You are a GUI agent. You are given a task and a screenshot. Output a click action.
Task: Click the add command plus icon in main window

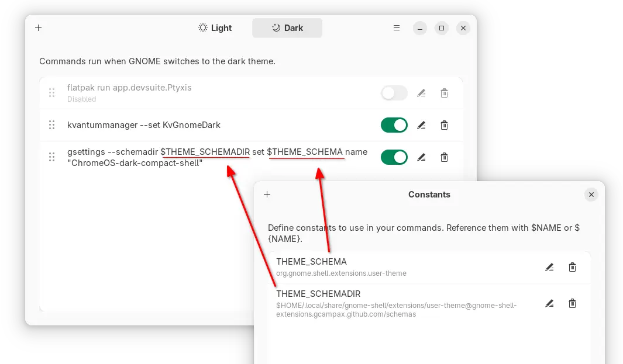click(x=39, y=28)
